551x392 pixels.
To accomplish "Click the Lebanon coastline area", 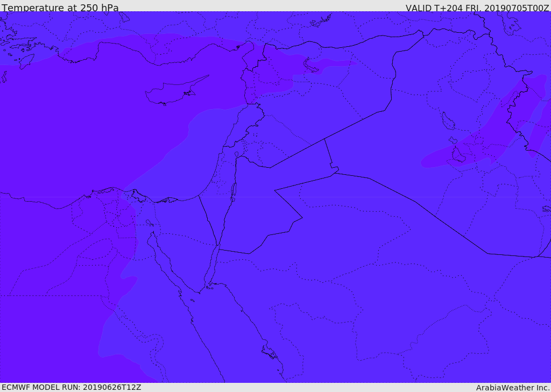I will [x=243, y=123].
